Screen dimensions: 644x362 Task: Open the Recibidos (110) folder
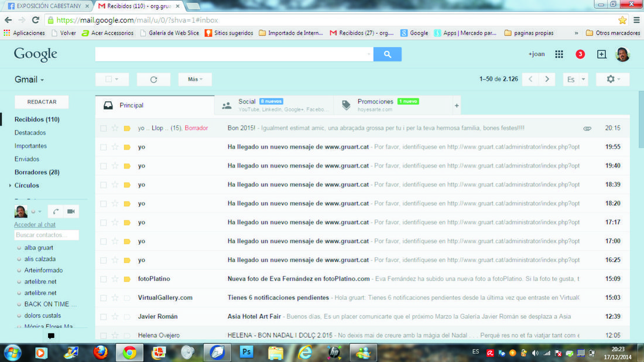[x=37, y=119]
